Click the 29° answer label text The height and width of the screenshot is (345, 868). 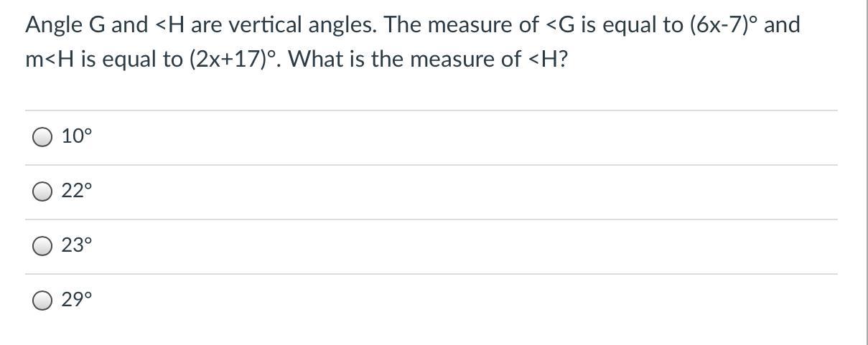[77, 300]
